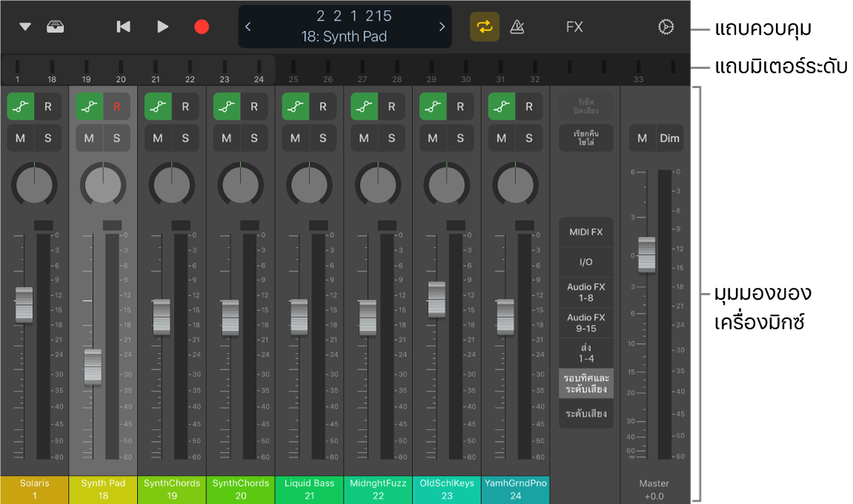This screenshot has height=504, width=853.
Task: Record-enable the Synth Pad channel
Action: [x=116, y=107]
